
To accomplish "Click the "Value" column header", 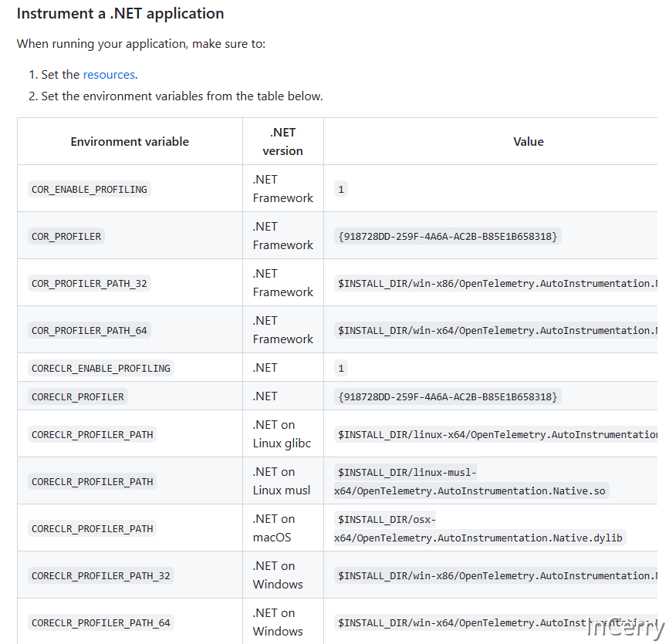I will tap(528, 142).
